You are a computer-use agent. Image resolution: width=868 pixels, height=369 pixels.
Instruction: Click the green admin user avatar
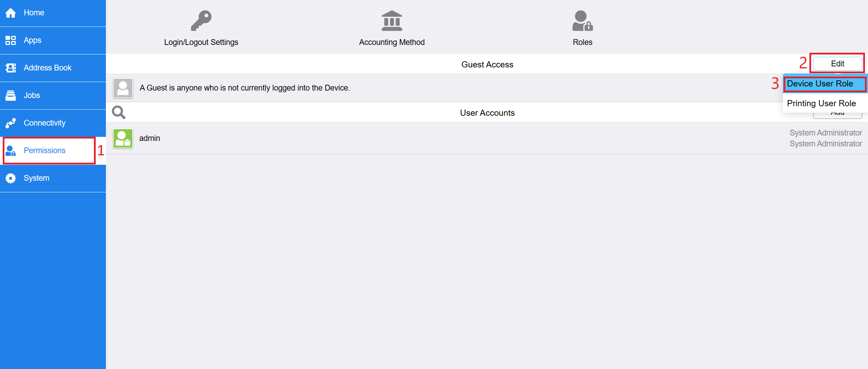(x=123, y=138)
